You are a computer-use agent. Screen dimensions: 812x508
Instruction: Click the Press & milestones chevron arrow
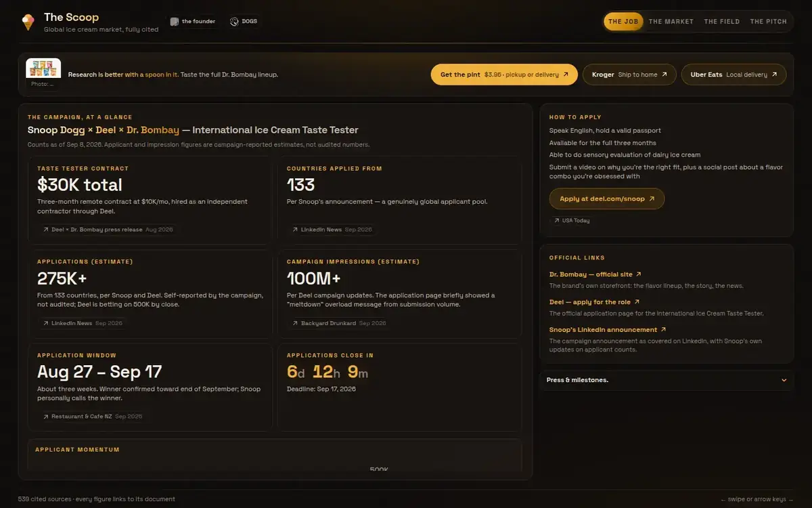point(784,380)
